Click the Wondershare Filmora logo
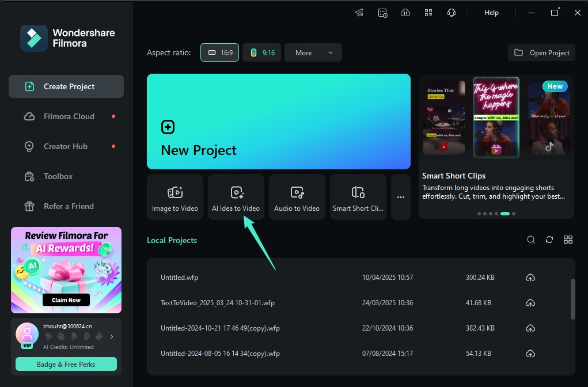This screenshot has width=588, height=387. (x=67, y=38)
